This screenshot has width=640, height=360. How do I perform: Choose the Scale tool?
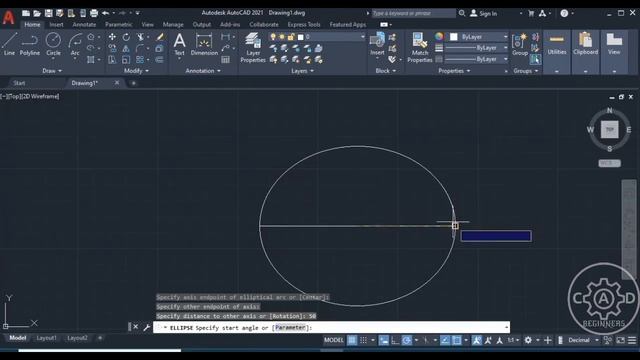pos(126,60)
